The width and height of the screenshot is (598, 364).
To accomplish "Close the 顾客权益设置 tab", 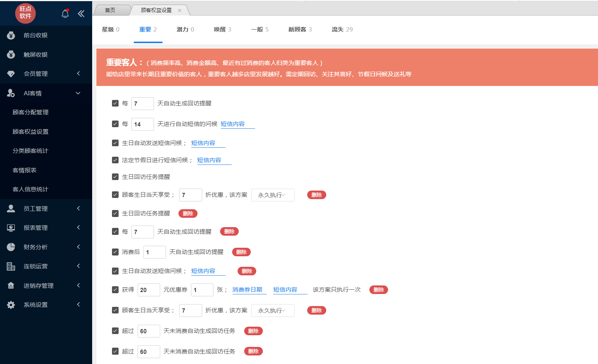I will click(x=180, y=10).
